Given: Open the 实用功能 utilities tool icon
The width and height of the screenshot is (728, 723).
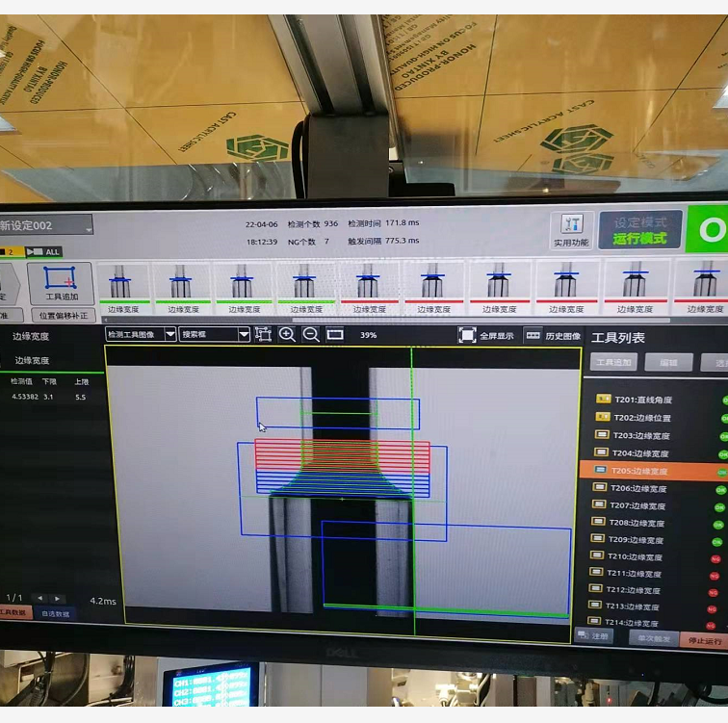Looking at the screenshot, I should tap(572, 229).
